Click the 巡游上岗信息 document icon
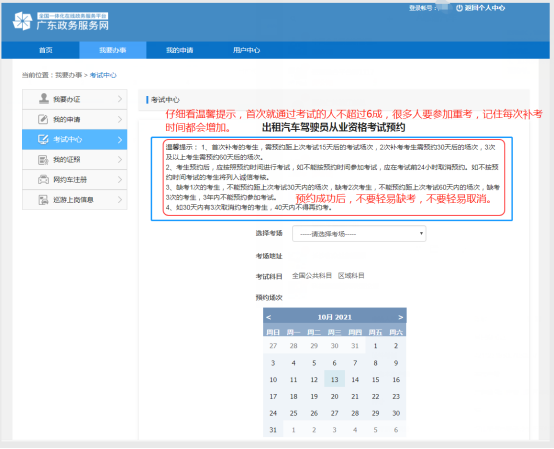The height and width of the screenshot is (449, 554). click(43, 200)
